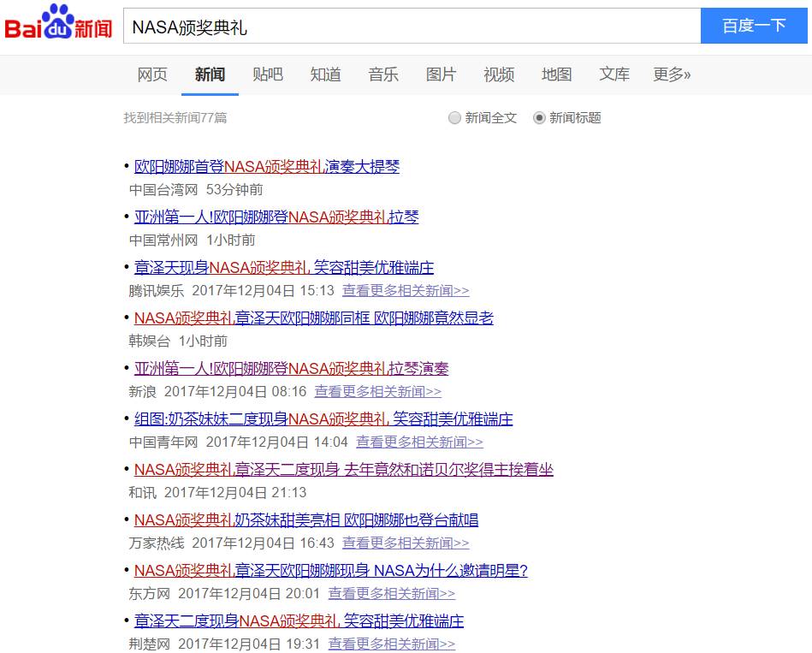Screen dimensions: 812x653
Task: Open 章泽天二度现身NASA颁奖典礼 article from 荆楚网
Action: pos(299,620)
